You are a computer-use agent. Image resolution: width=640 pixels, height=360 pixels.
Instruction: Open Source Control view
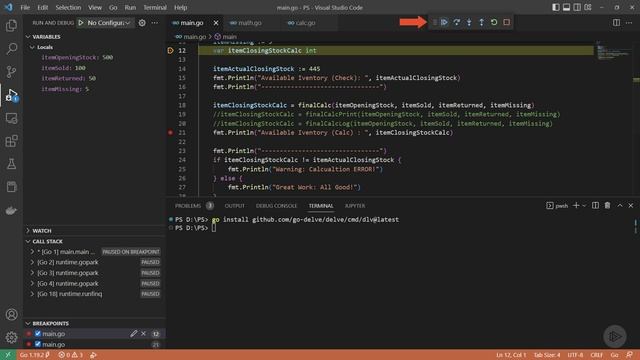(x=11, y=72)
